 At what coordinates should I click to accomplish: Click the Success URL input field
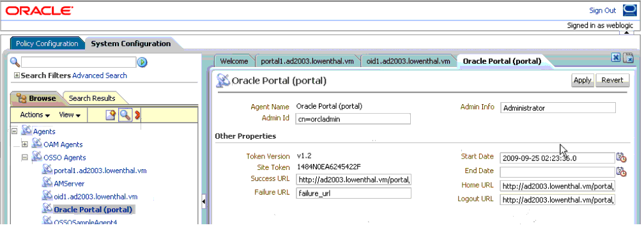pyautogui.click(x=353, y=180)
